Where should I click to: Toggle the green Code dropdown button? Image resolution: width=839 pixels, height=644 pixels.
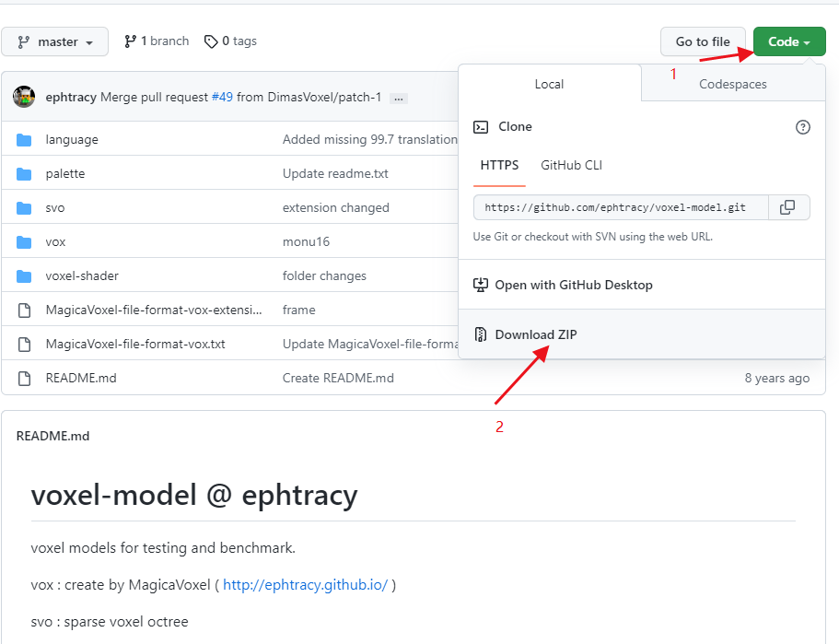[789, 41]
